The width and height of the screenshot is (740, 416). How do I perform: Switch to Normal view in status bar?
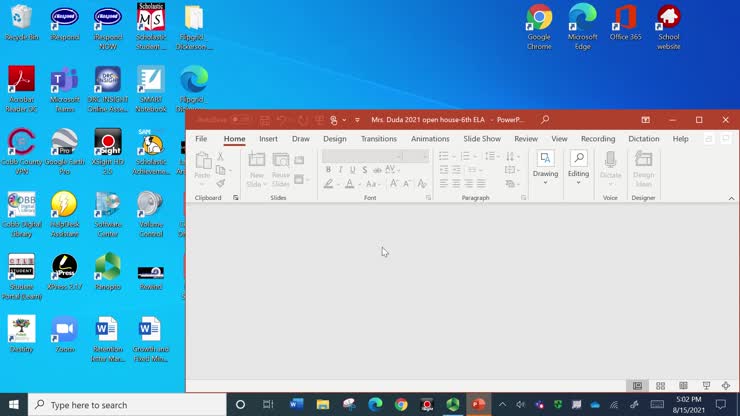pos(637,386)
